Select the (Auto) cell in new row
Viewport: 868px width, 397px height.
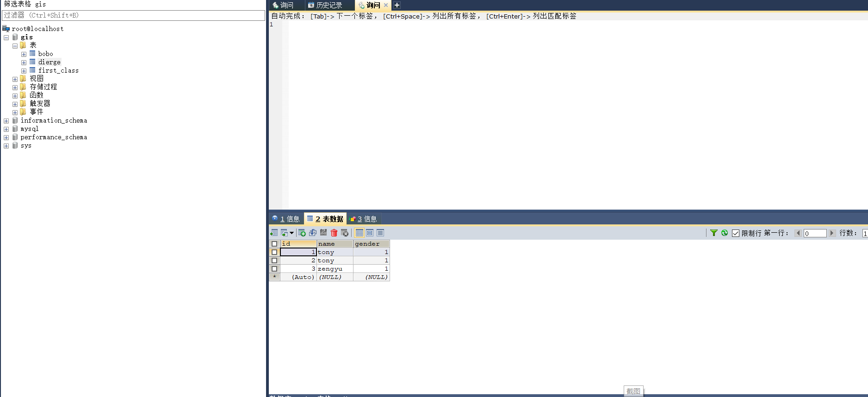click(x=298, y=277)
